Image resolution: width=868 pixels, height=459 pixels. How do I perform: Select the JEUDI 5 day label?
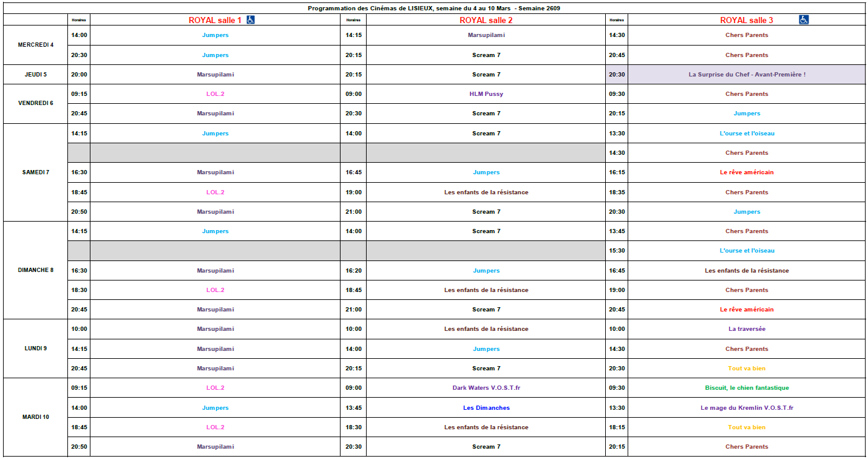(36, 75)
